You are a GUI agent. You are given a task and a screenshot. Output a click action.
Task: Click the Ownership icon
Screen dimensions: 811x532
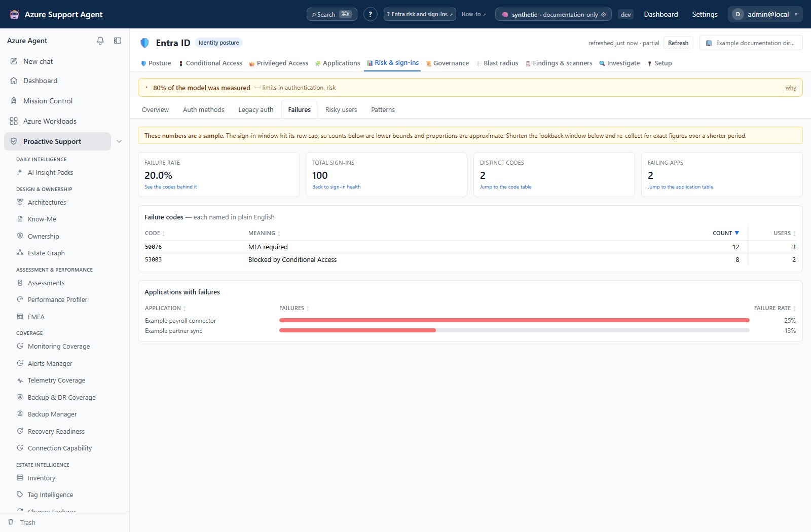[x=20, y=236]
